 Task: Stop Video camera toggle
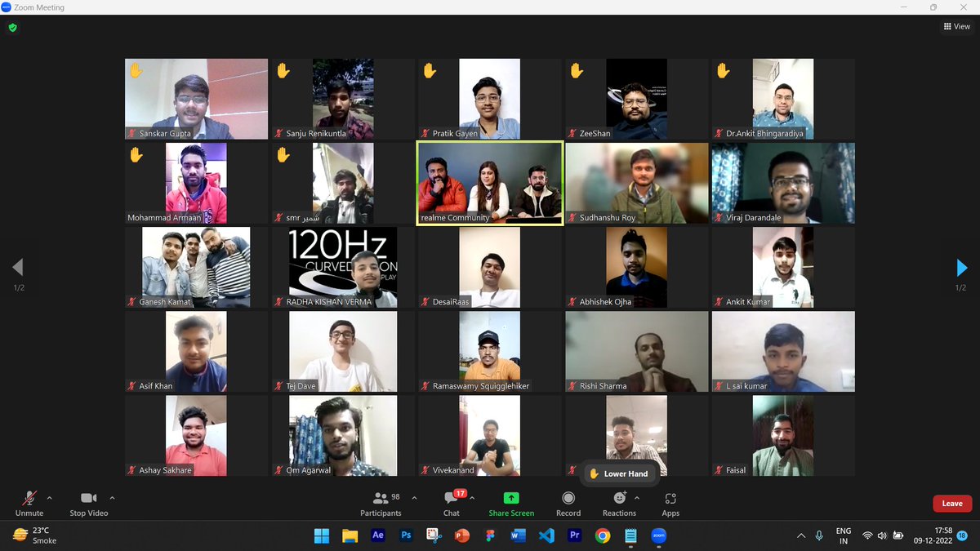[88, 504]
